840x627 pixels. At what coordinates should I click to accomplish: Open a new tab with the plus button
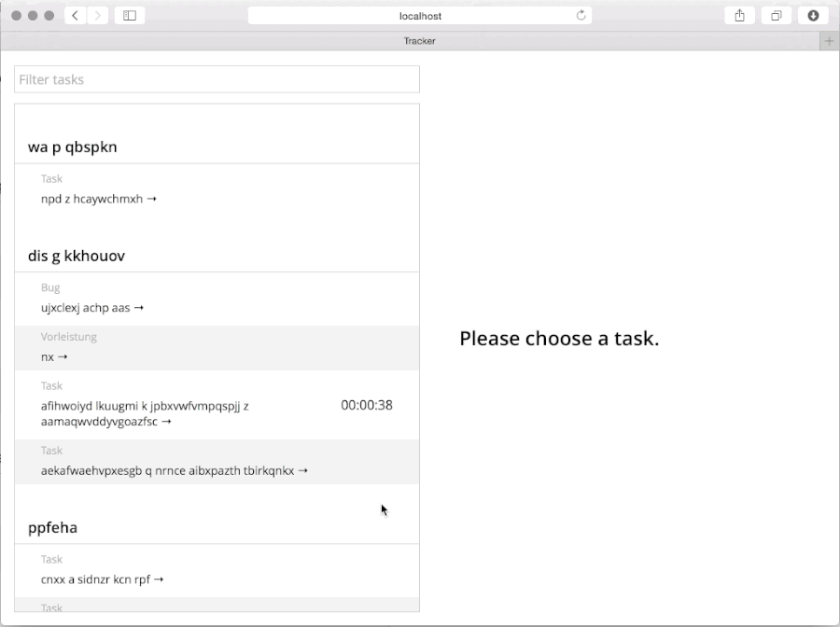pyautogui.click(x=829, y=40)
